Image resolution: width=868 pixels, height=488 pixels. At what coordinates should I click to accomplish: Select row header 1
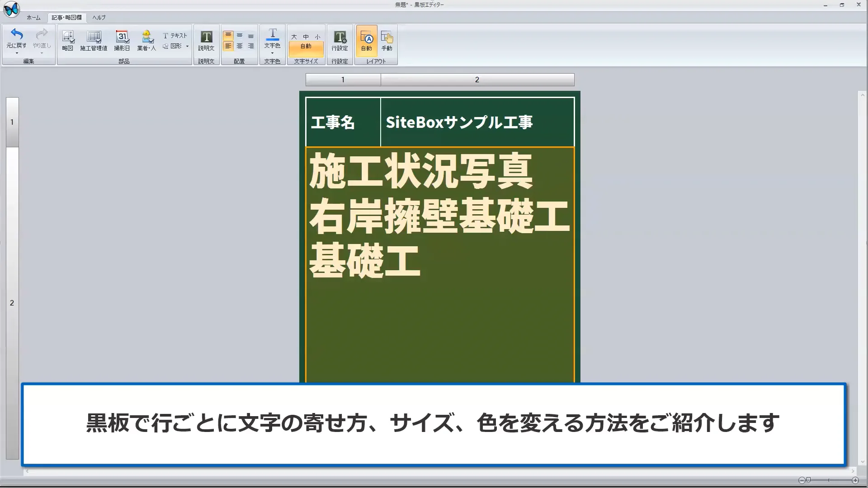[x=12, y=122]
